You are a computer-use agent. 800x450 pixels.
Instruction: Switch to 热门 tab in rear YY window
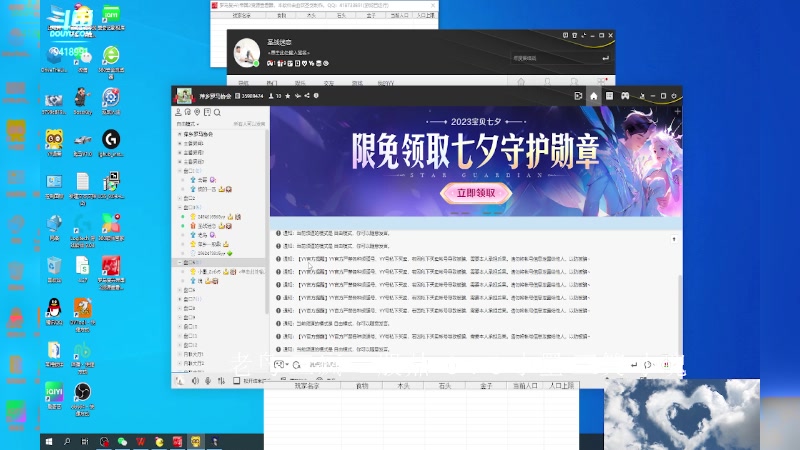click(272, 83)
